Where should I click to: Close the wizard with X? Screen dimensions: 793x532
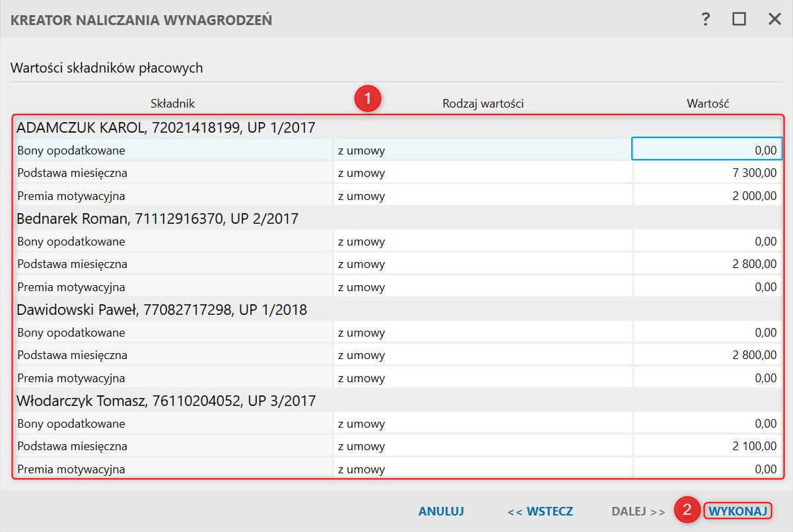[775, 19]
